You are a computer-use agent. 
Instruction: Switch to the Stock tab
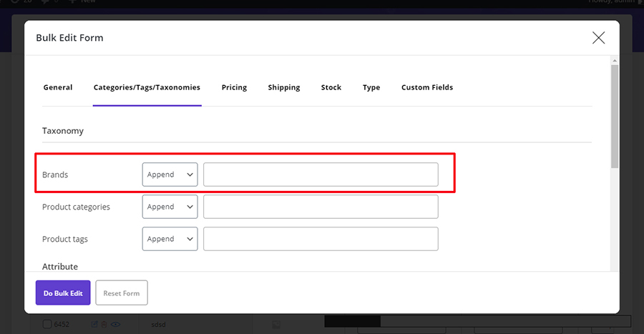(331, 87)
